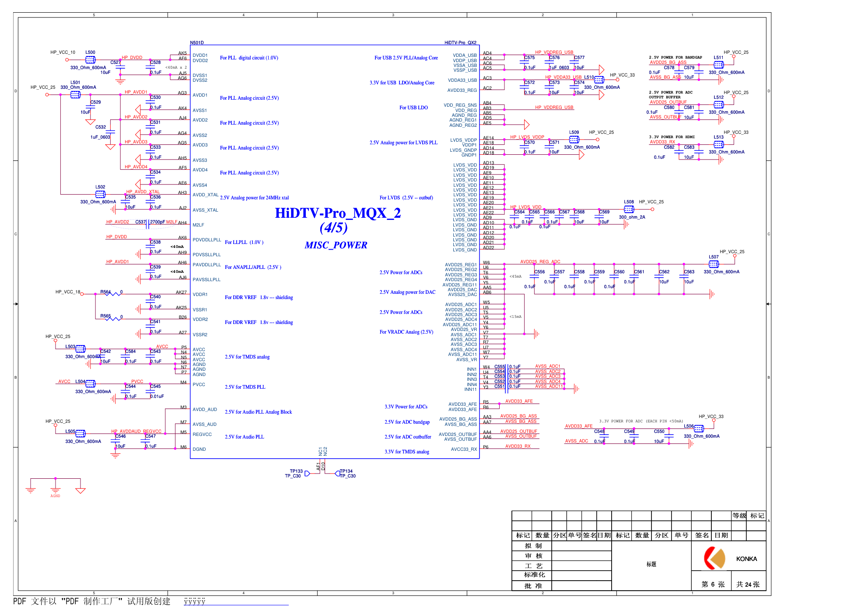
Task: Select the L507 ferrite bead near HP_VCC_25
Action: coord(714,264)
